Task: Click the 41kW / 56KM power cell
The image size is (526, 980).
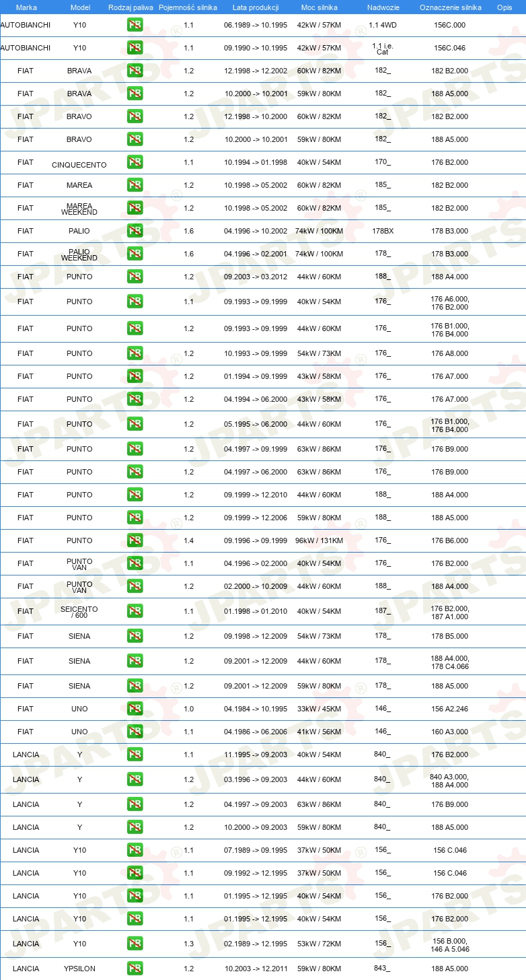Action: pyautogui.click(x=319, y=732)
